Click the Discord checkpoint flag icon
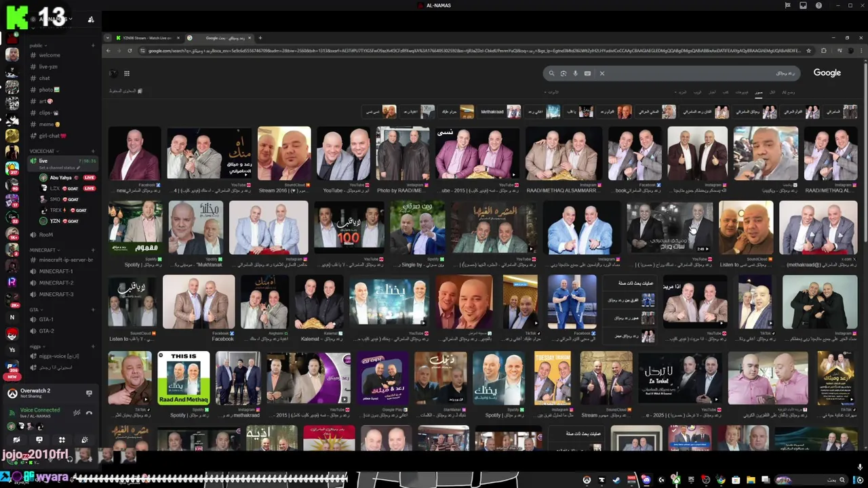868x488 pixels. (787, 5)
